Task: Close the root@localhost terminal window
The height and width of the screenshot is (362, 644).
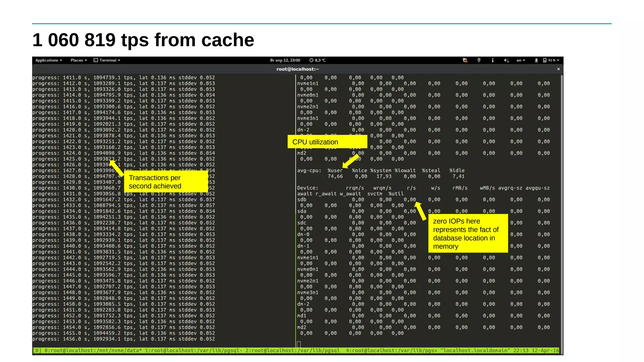Action: pos(558,69)
